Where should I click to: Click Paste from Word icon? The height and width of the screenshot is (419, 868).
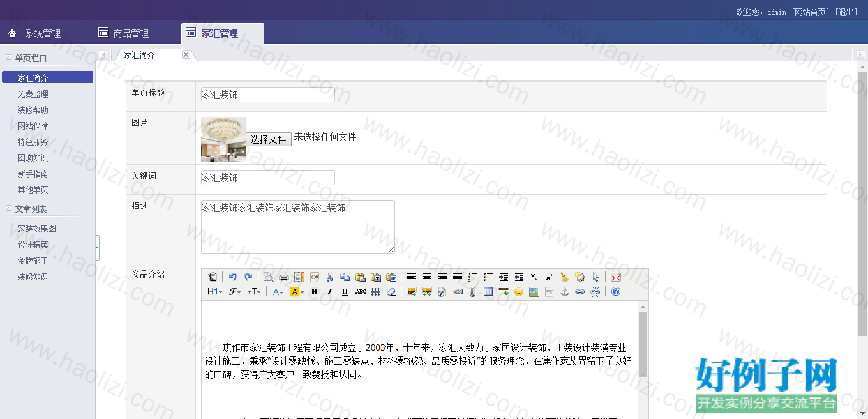pos(391,277)
